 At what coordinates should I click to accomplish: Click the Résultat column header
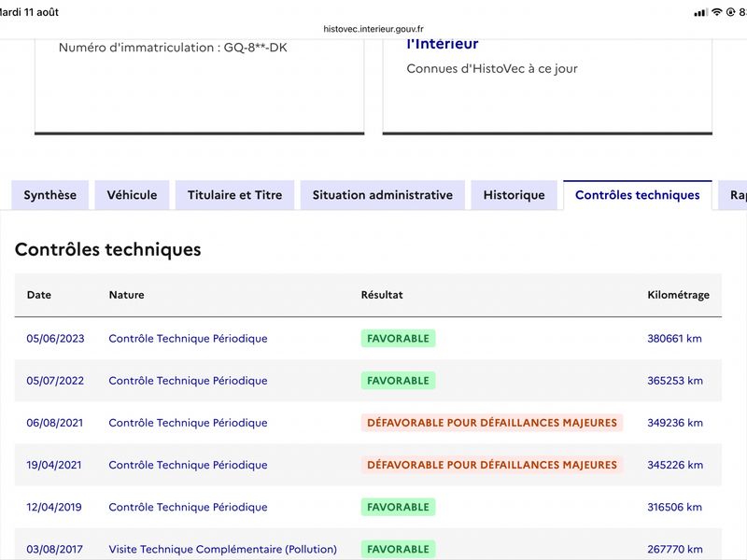pyautogui.click(x=382, y=295)
